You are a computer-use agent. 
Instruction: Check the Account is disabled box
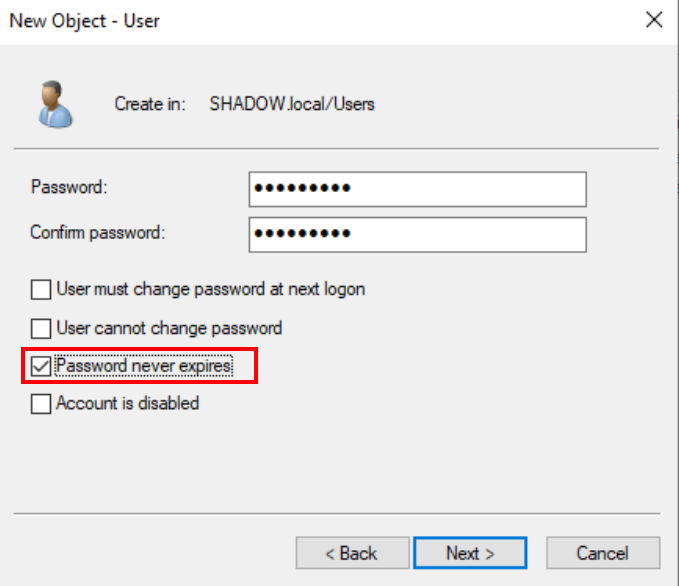tap(41, 405)
